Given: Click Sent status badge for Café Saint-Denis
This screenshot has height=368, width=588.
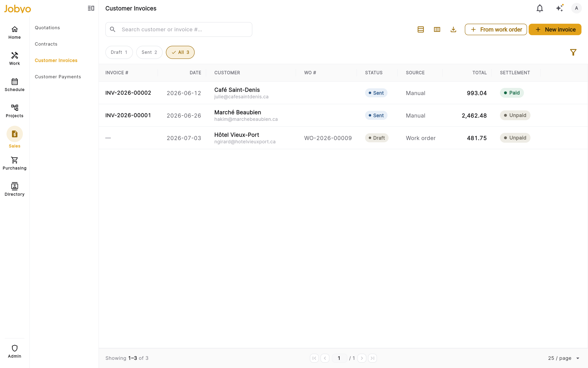Looking at the screenshot, I should pyautogui.click(x=376, y=93).
